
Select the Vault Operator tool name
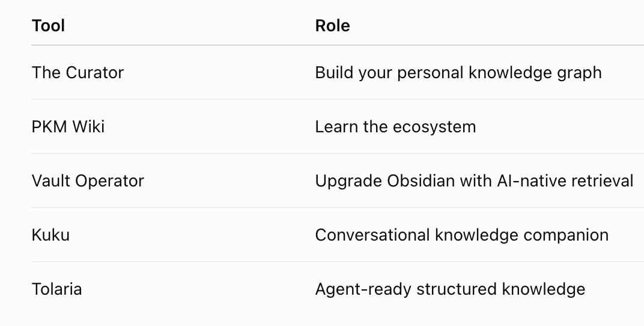88,181
